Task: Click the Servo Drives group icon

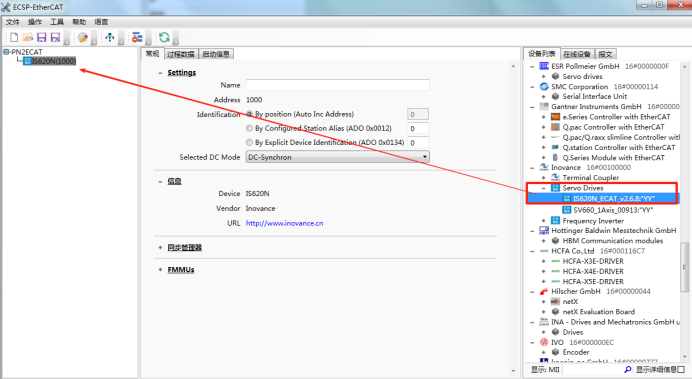Action: point(556,188)
